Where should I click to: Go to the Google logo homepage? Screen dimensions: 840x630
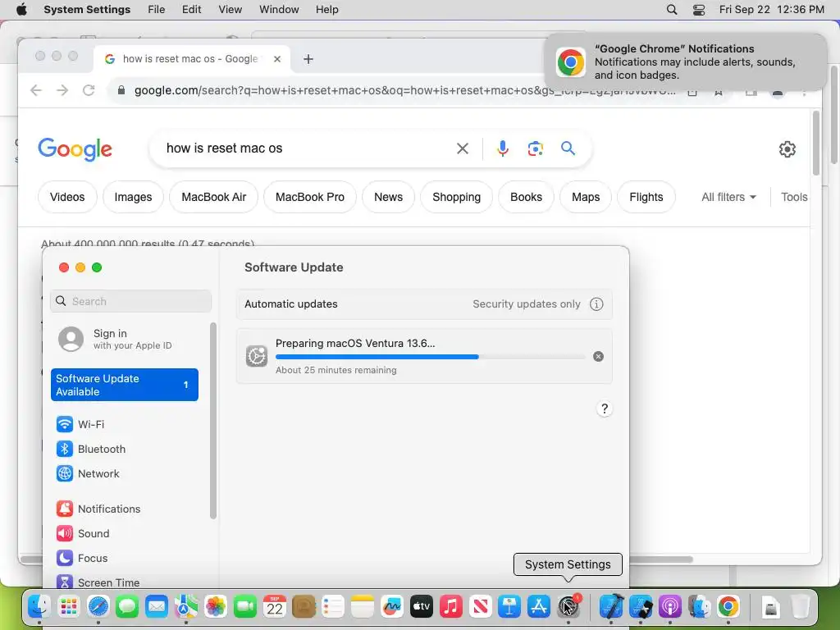[x=75, y=149]
